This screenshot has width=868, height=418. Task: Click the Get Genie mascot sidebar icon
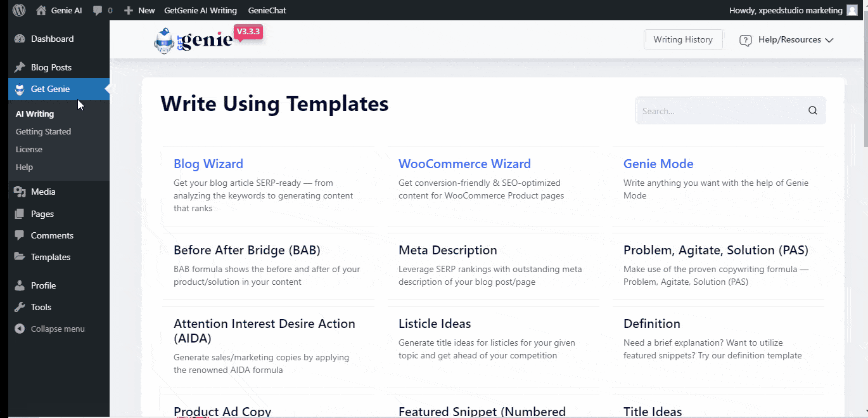pyautogui.click(x=20, y=89)
